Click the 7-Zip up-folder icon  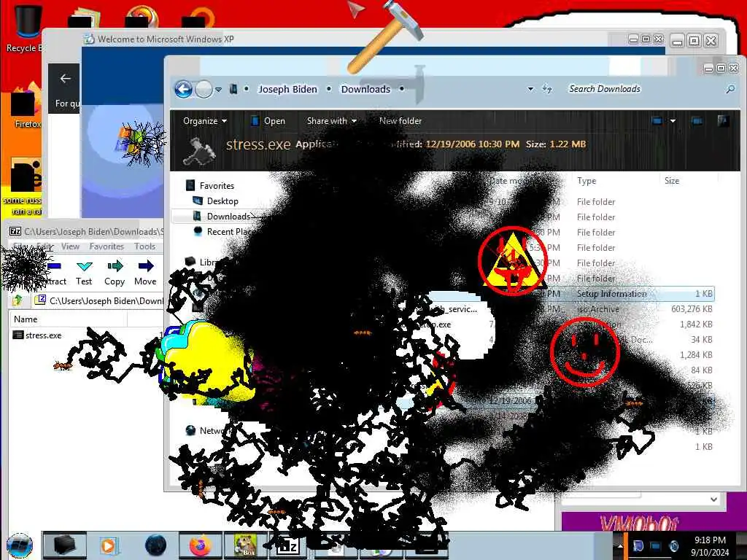coord(18,300)
